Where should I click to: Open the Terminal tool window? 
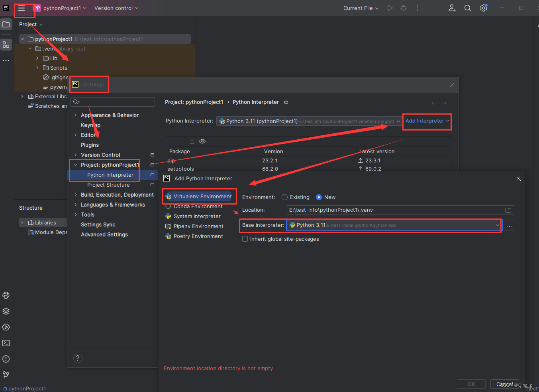(6, 343)
